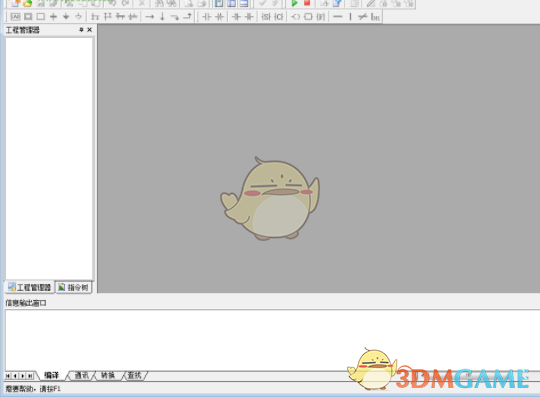Click the 信息输出窗口 panel title
540x397 pixels.
(x=26, y=303)
